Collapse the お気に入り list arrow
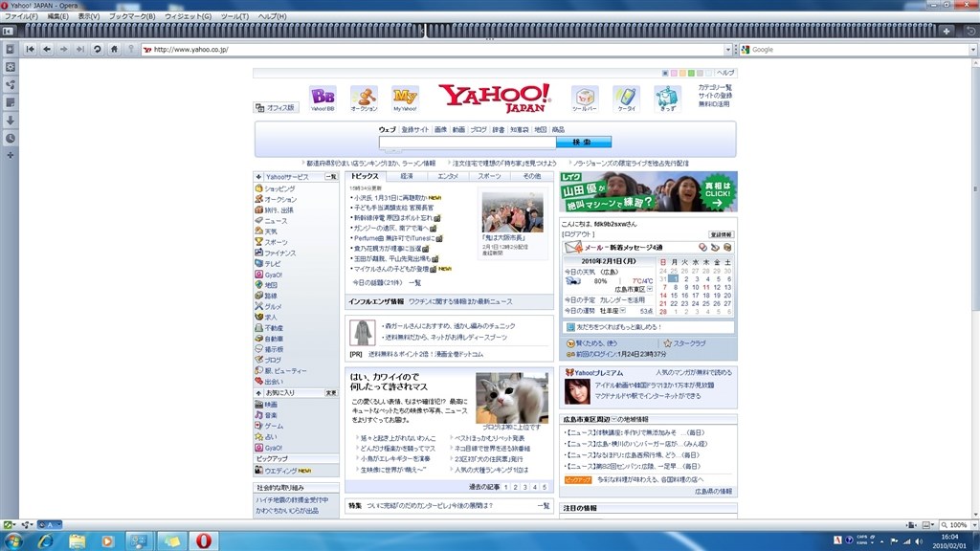 (258, 393)
